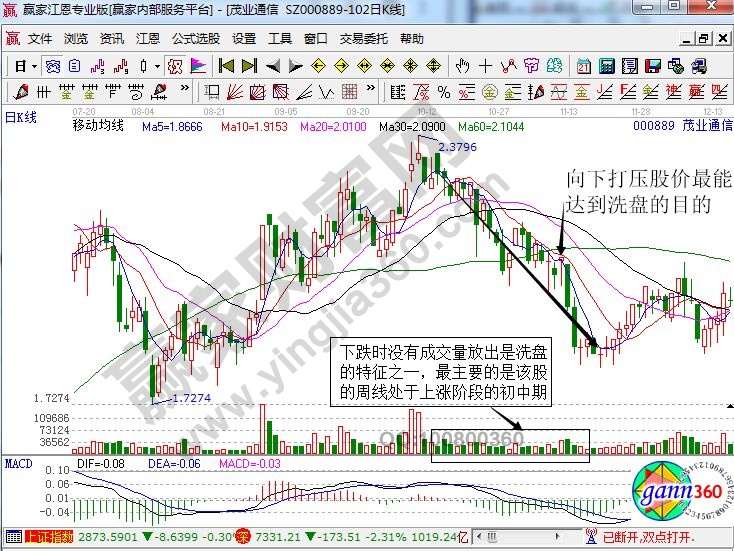Open the calendar 21 icon
The image size is (734, 551).
pyautogui.click(x=583, y=66)
